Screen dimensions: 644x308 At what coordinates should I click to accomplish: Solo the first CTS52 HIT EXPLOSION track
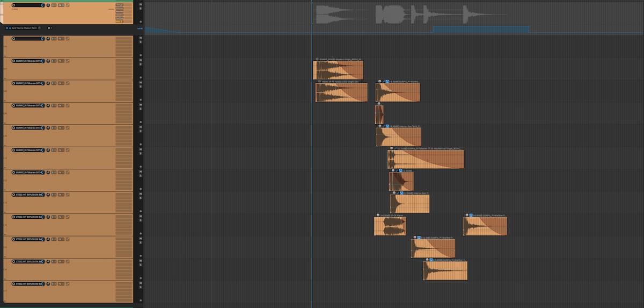click(x=141, y=198)
